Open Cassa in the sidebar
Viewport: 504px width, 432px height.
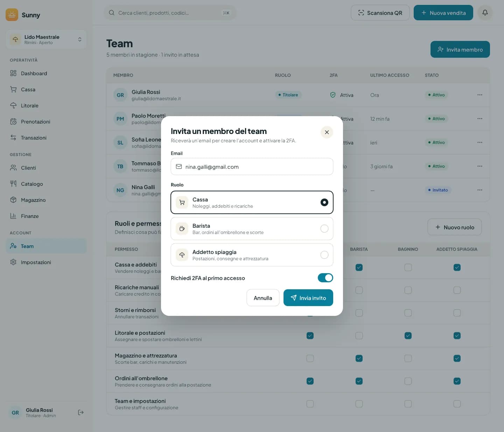click(x=46, y=89)
